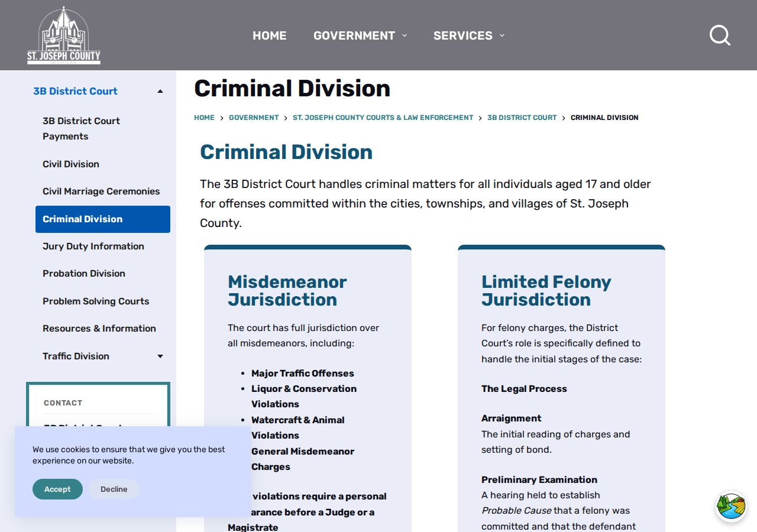Screen dimensions: 757x532
Task: Click the italic Probable Cause text
Action: (516, 511)
